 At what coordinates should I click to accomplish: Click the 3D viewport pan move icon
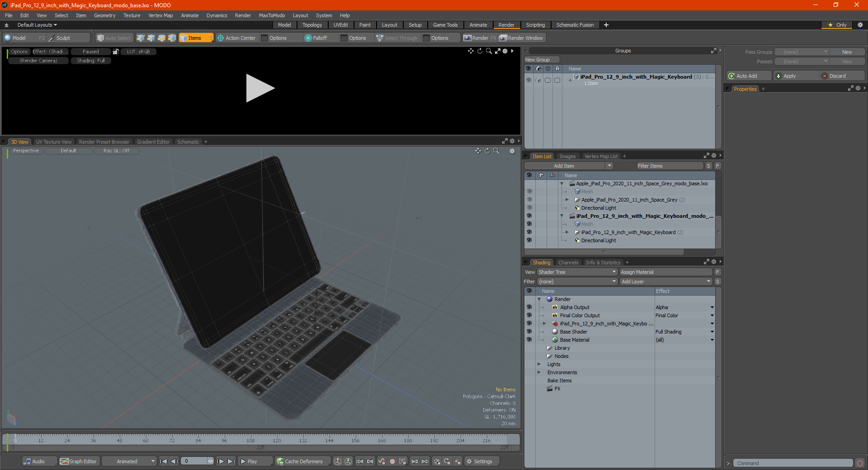478,151
